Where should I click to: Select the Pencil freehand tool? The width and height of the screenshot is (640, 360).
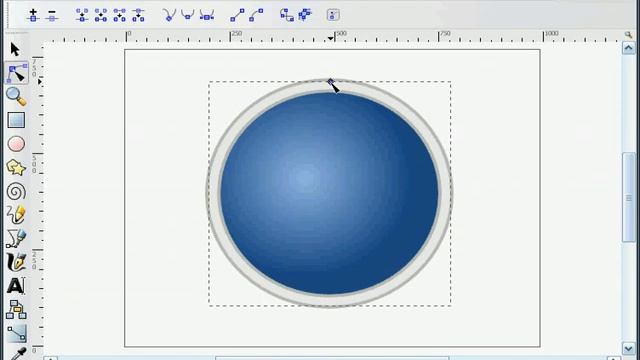(16, 215)
